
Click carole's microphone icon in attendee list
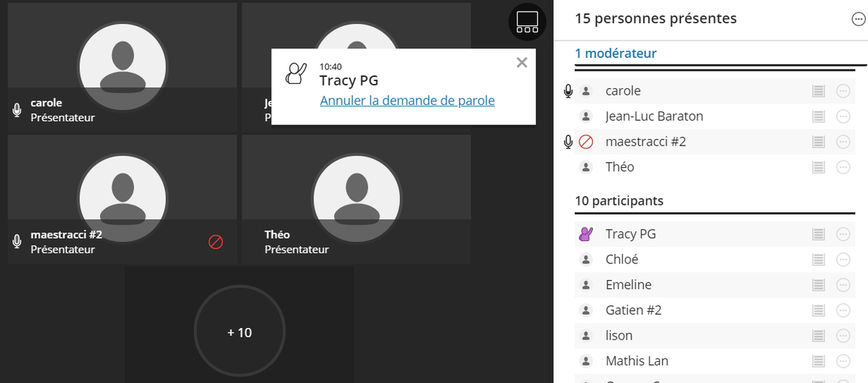point(568,91)
